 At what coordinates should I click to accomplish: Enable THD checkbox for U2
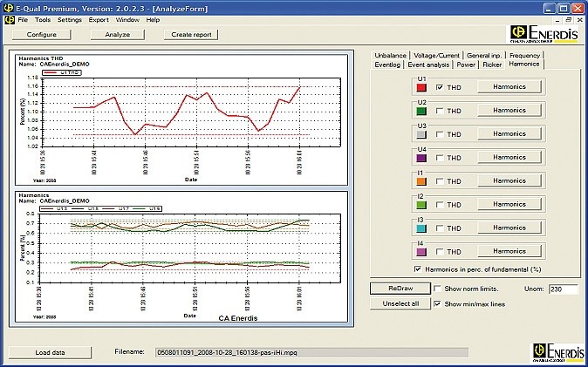[x=440, y=111]
